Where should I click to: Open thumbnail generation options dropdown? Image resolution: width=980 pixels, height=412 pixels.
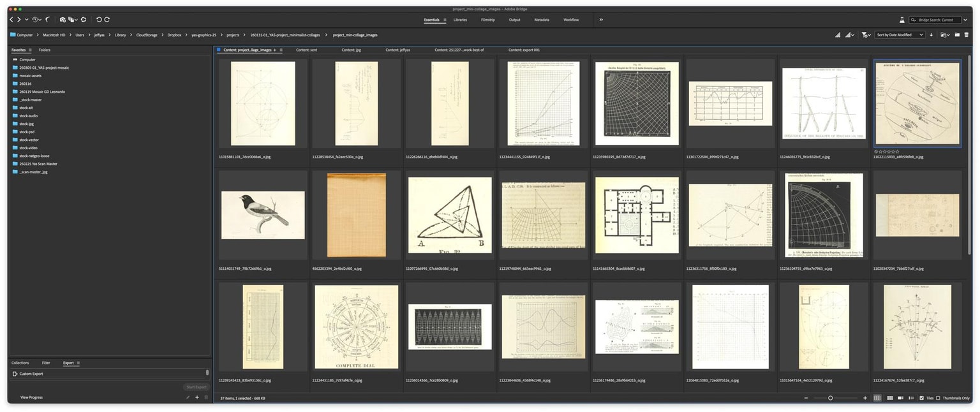pos(849,35)
